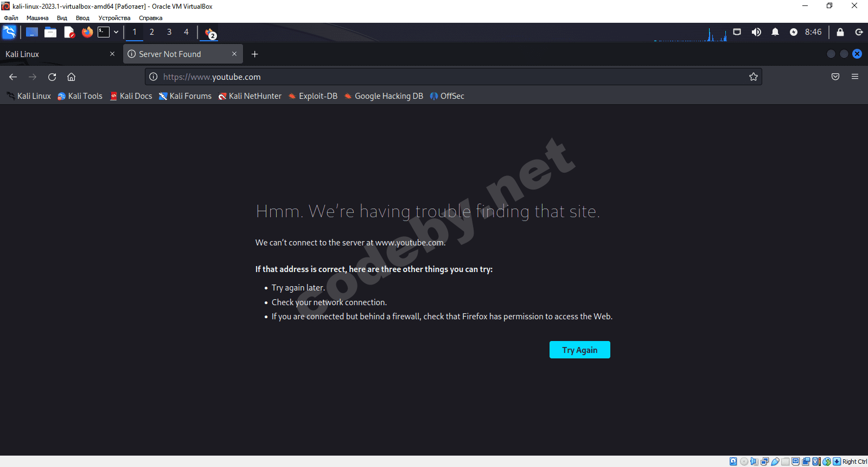
Task: Select the Server Not Found tab
Action: click(183, 54)
